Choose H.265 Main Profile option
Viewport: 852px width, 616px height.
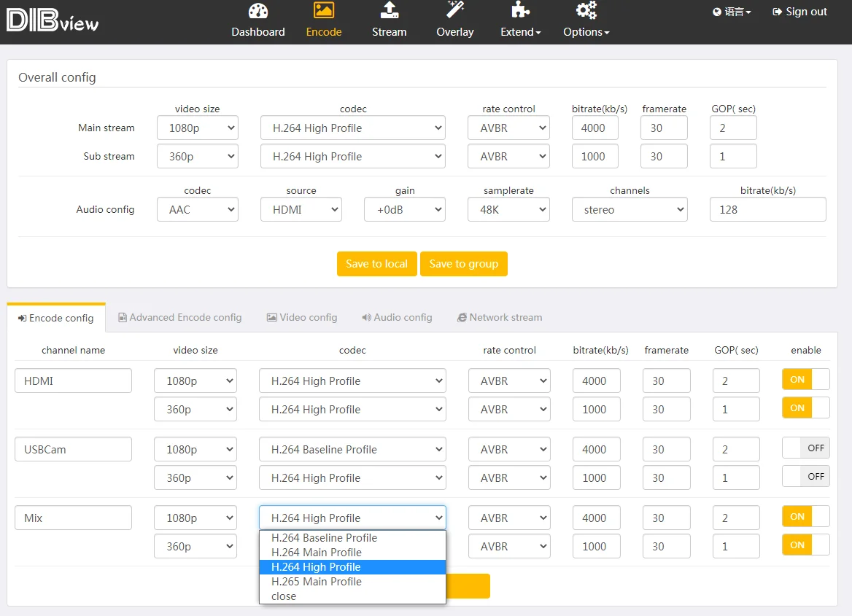[352, 582]
